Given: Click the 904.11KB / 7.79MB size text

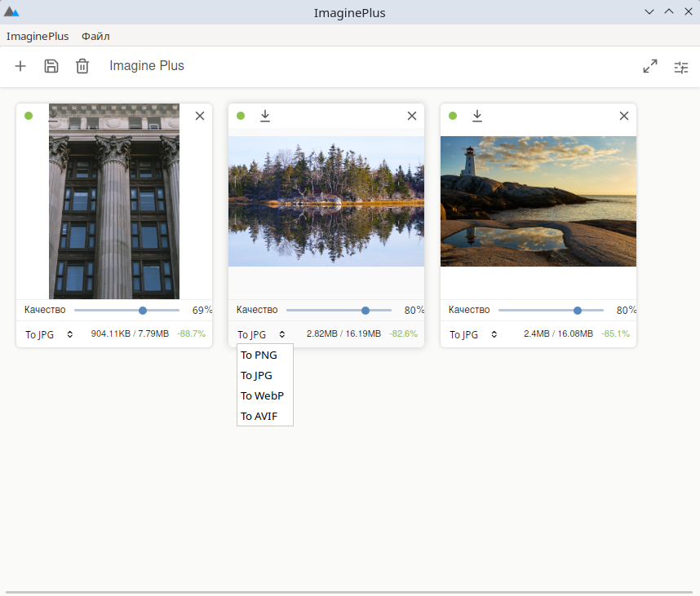Looking at the screenshot, I should click(130, 333).
